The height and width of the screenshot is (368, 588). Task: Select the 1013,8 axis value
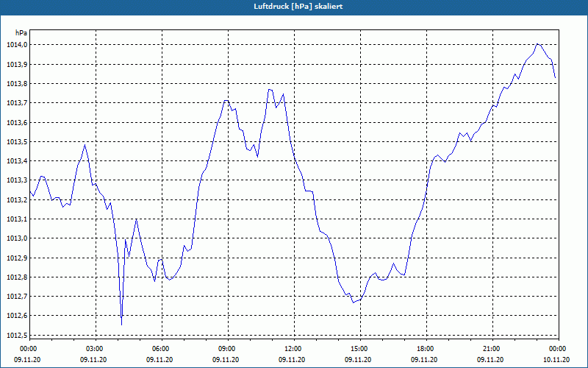pos(17,83)
